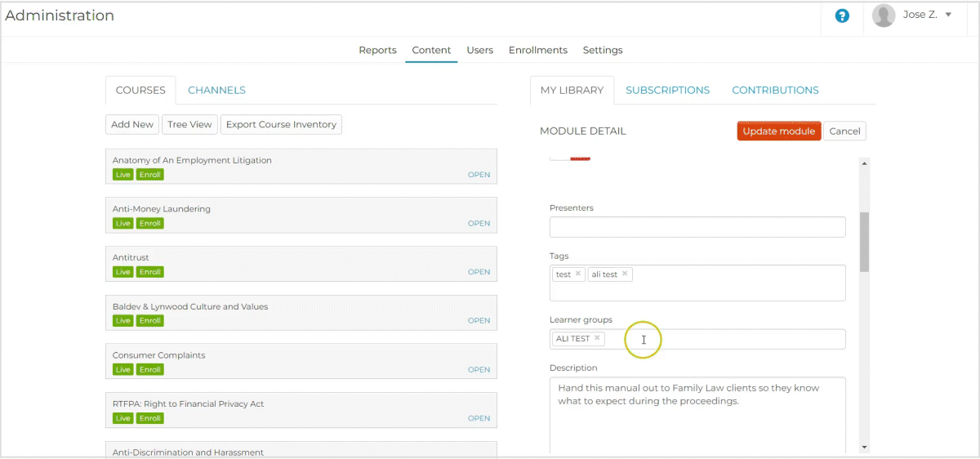This screenshot has width=980, height=459.
Task: Click Enroll badge on Anti-Money Laundering
Action: tap(149, 224)
